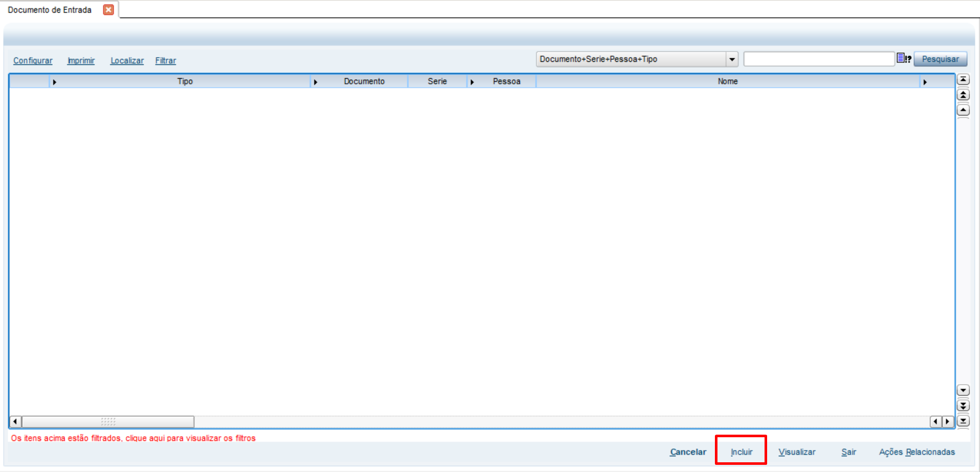Click the Imprimir link

click(x=81, y=60)
